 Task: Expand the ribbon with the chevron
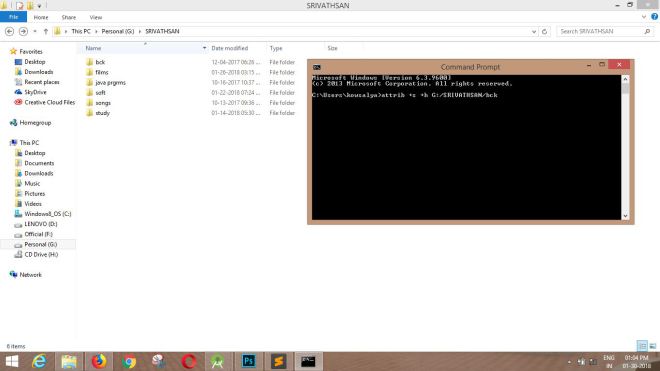[644, 17]
